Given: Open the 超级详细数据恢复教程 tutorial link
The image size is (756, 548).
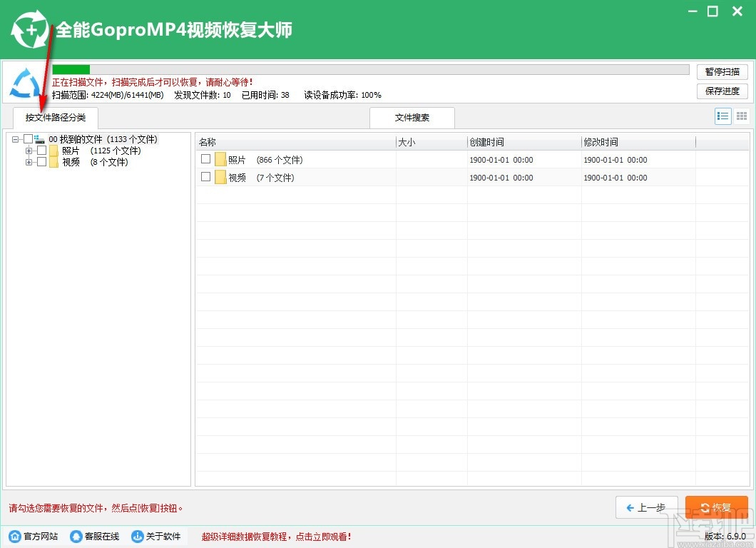Looking at the screenshot, I should (276, 537).
